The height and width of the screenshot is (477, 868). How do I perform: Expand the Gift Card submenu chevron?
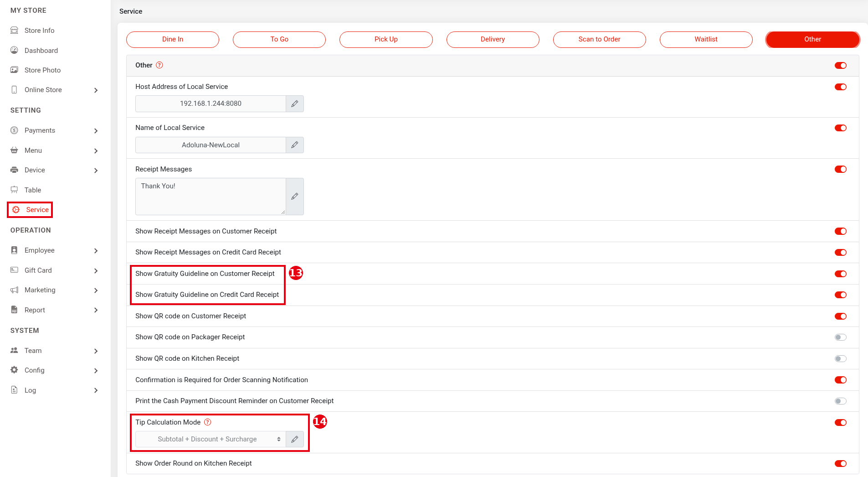(x=96, y=271)
